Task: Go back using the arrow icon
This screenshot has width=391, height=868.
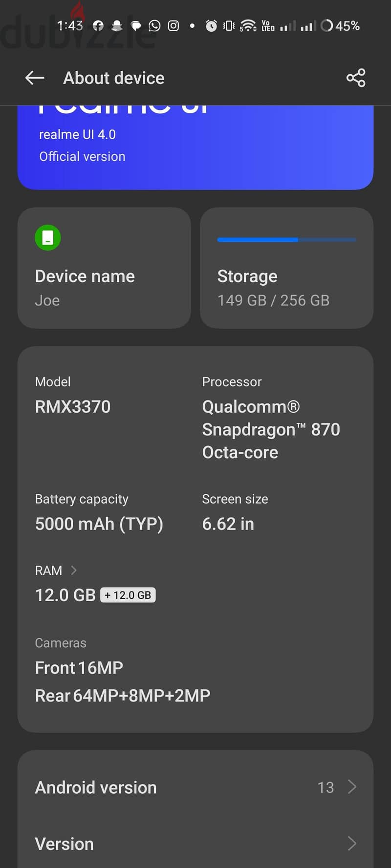Action: 35,78
